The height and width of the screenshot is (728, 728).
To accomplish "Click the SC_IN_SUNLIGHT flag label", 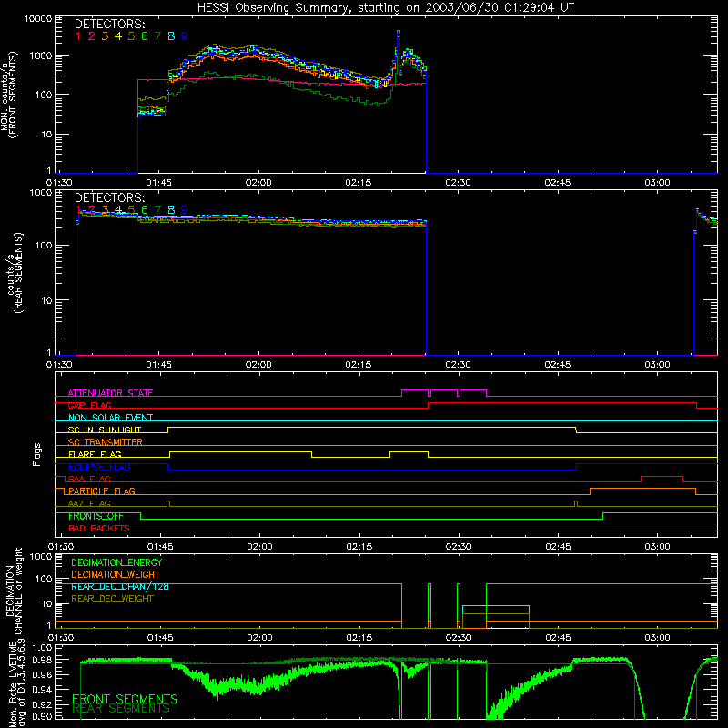I will tap(105, 430).
